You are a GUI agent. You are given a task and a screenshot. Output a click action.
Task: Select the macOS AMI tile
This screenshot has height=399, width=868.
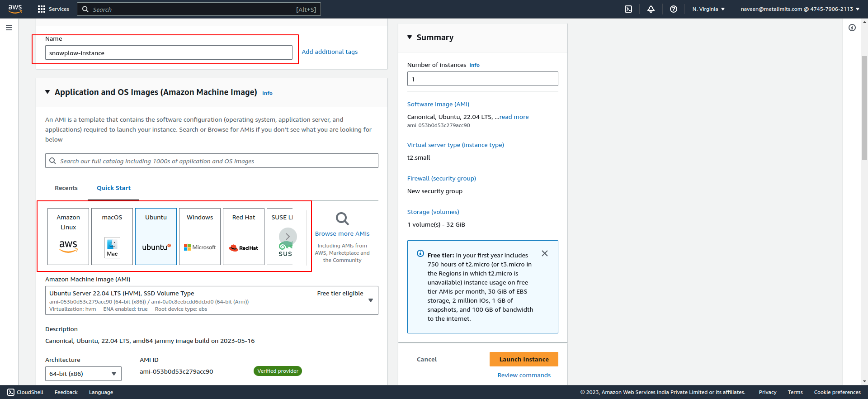tap(112, 237)
